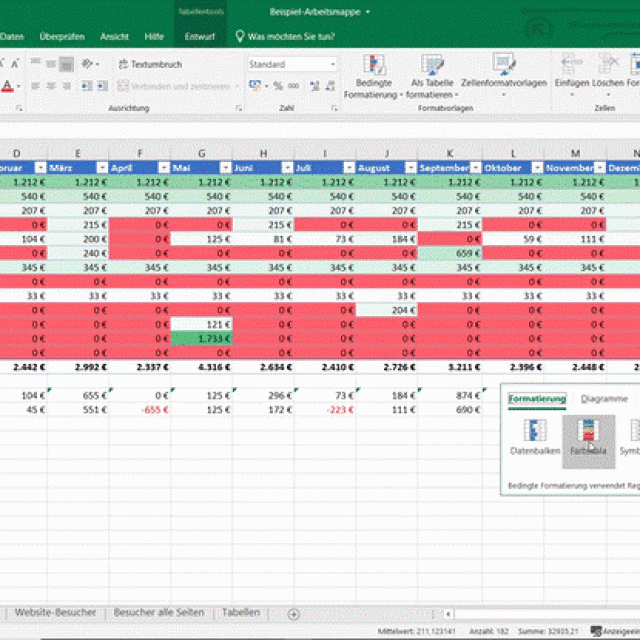The width and height of the screenshot is (640, 640).
Task: Choose Farbskala in quick analysis popup
Action: pos(588,442)
